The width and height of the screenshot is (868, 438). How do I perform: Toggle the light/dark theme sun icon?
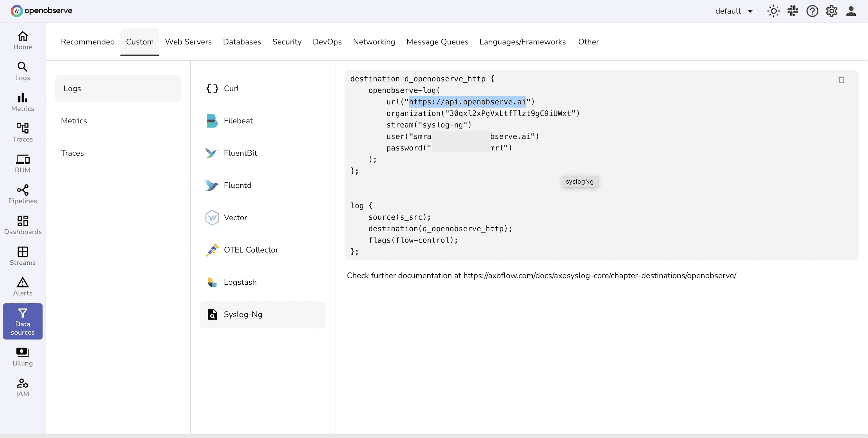pyautogui.click(x=774, y=11)
